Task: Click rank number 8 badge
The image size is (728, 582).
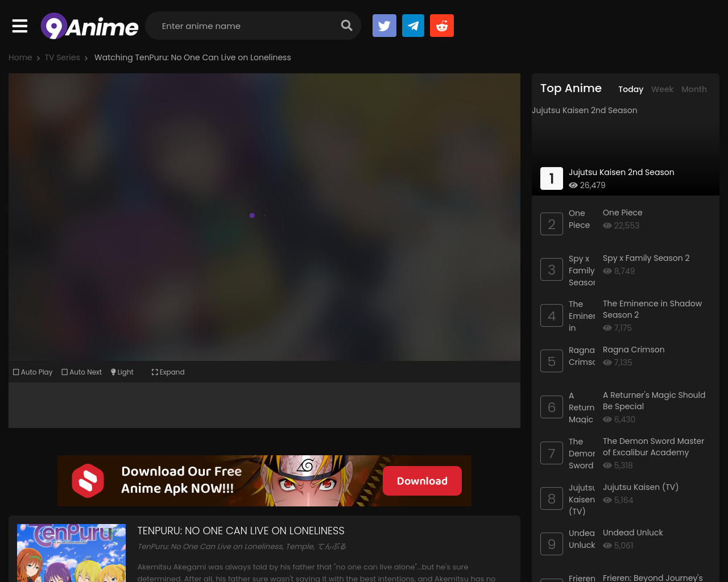Action: click(x=552, y=498)
